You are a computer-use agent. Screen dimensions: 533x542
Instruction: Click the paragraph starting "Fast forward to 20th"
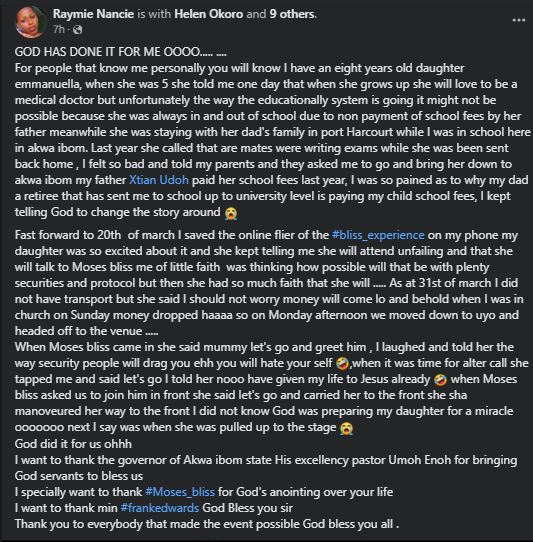[270, 283]
